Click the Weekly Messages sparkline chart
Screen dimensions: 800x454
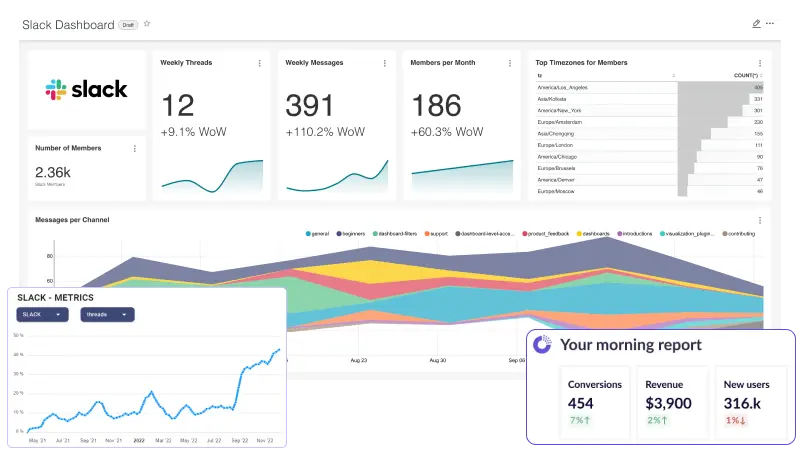(337, 176)
